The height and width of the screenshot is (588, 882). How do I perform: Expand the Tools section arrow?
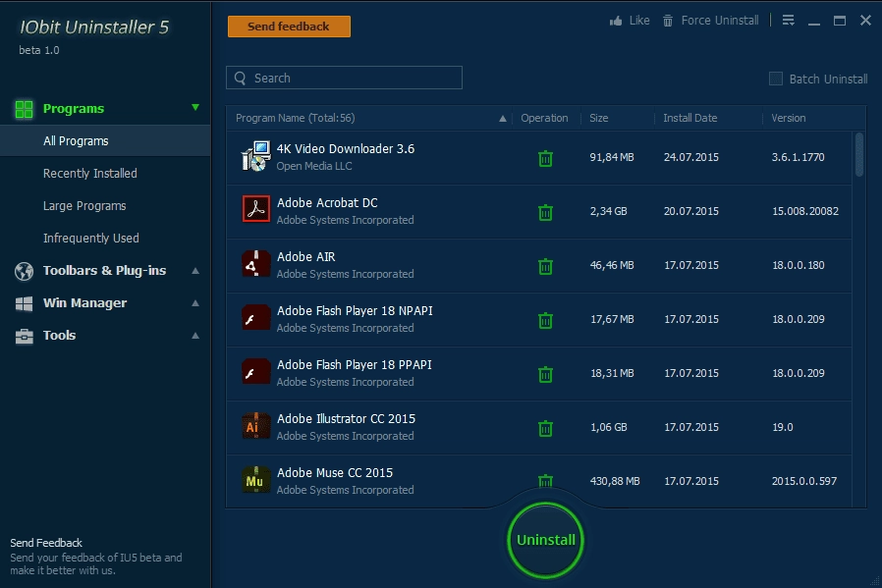(195, 336)
